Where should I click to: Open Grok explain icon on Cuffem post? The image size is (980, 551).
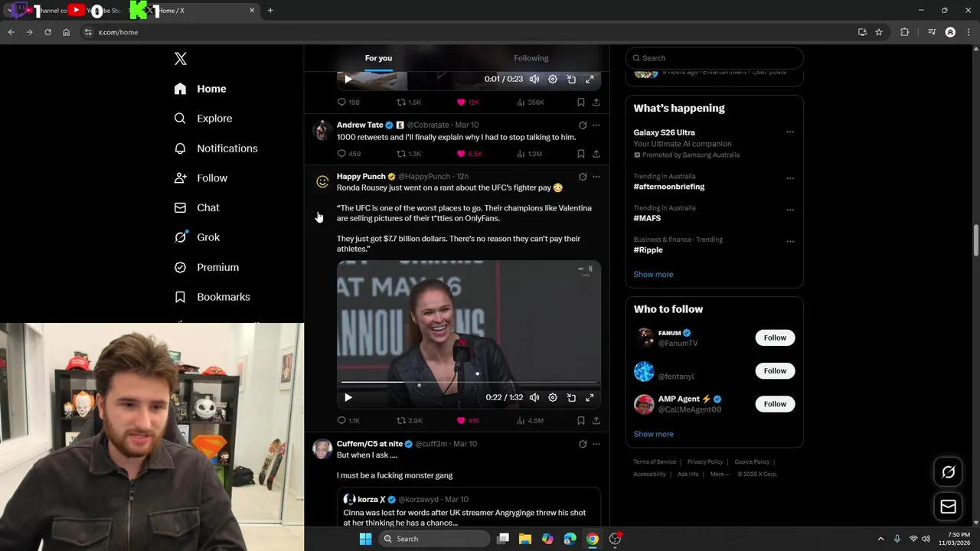(583, 444)
